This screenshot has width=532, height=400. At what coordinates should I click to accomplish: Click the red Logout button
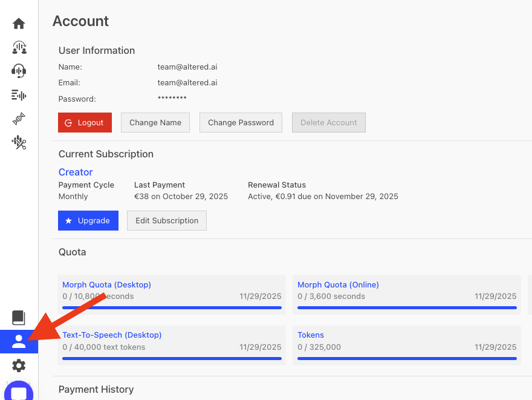(x=85, y=122)
